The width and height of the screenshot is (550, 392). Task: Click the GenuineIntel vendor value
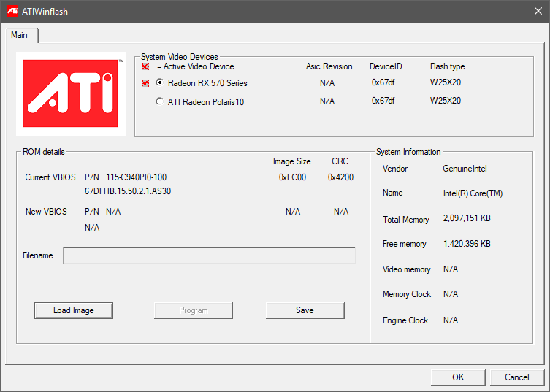pyautogui.click(x=465, y=169)
